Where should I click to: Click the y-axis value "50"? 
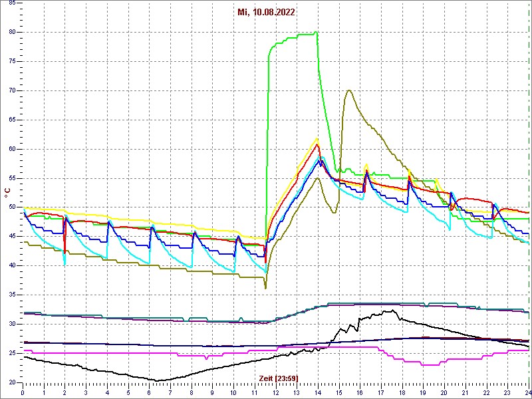[x=11, y=207]
